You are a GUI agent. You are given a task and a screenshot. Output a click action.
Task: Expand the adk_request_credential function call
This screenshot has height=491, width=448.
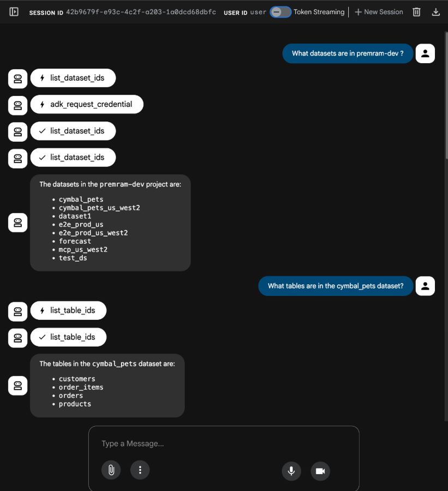tap(87, 104)
